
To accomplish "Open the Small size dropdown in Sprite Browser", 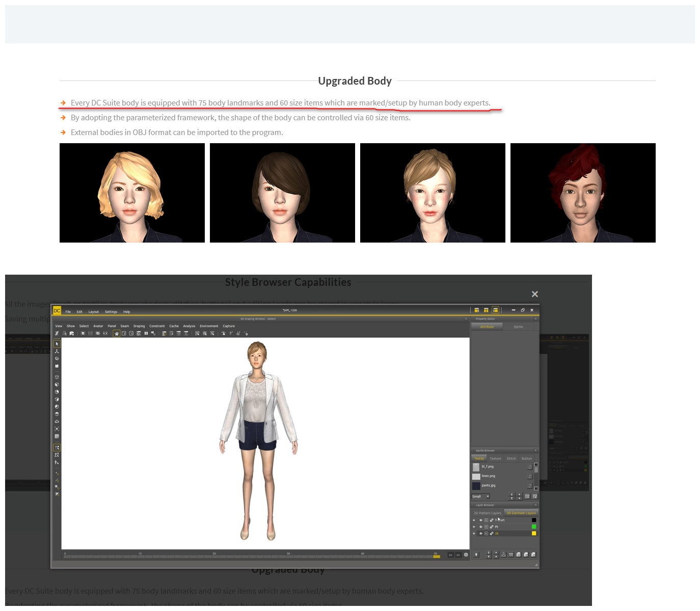I will point(480,496).
